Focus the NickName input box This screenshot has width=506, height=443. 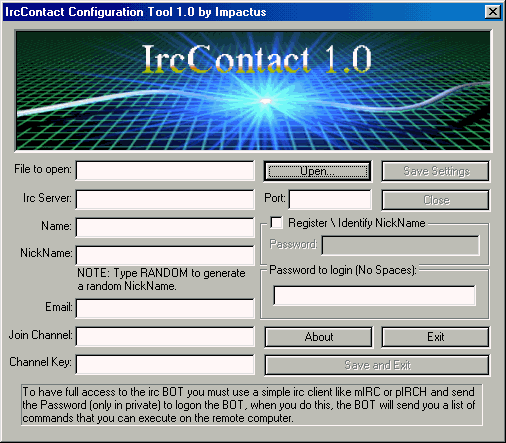[x=165, y=255]
